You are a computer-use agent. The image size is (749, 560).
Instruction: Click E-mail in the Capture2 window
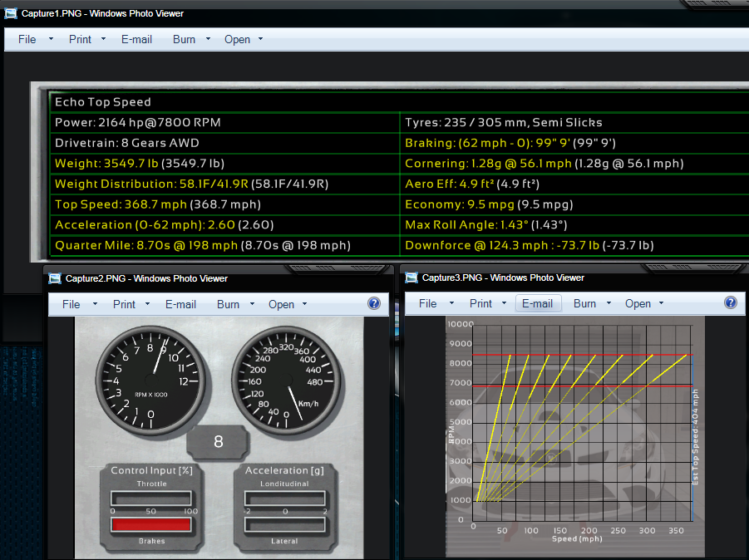point(180,304)
